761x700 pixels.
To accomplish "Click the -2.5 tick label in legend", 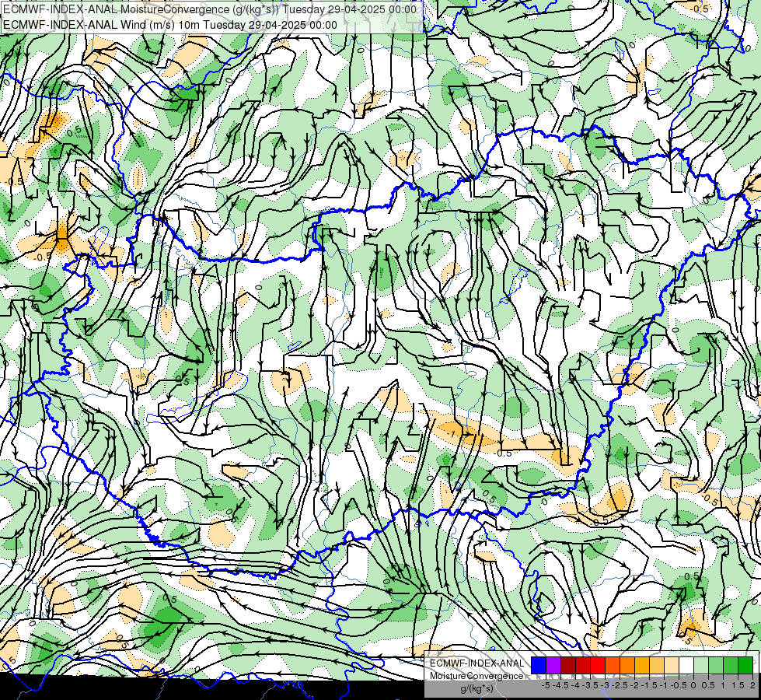I will (621, 685).
